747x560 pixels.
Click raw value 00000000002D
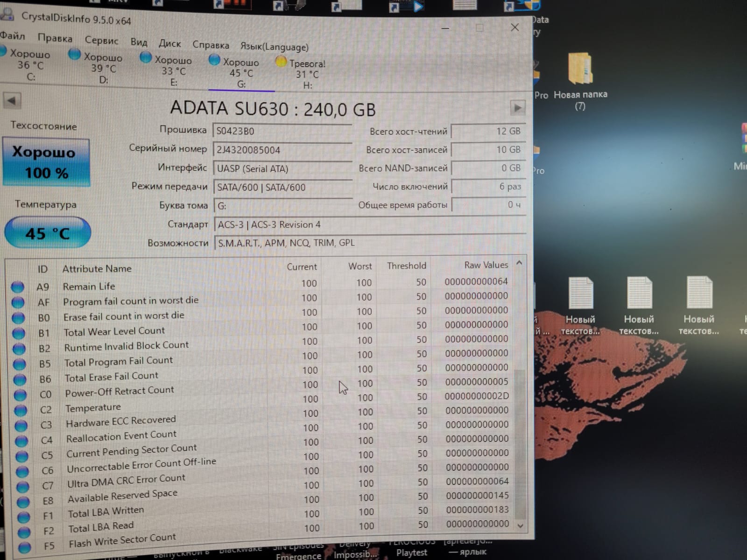tap(477, 396)
